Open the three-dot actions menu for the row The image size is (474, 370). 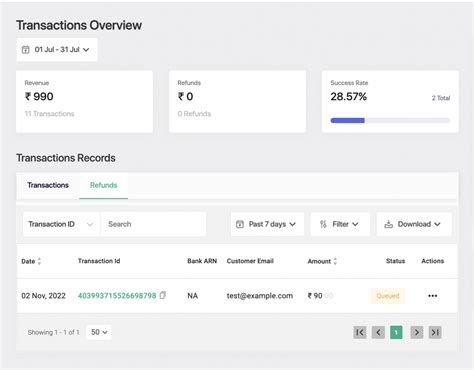[433, 296]
